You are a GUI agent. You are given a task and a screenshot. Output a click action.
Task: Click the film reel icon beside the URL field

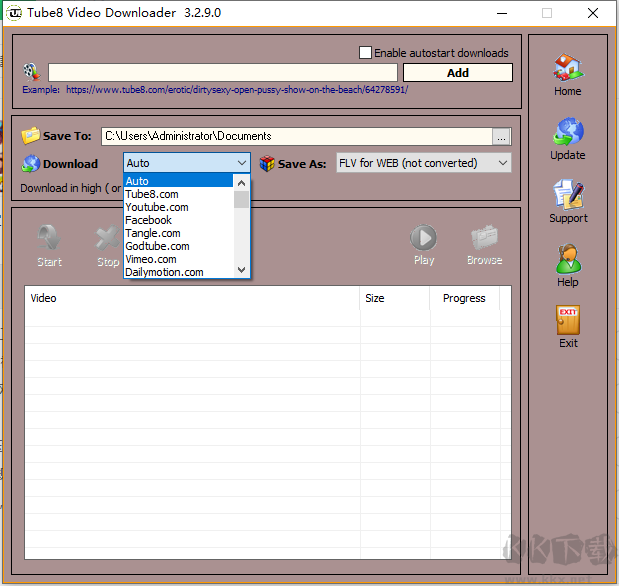click(31, 72)
